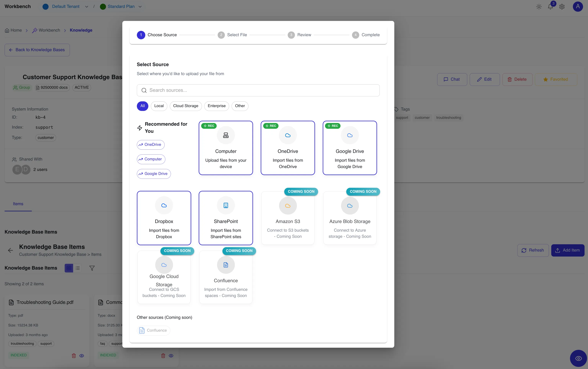The width and height of the screenshot is (588, 369).
Task: Click the Workbench breadcrumb link
Action: (x=49, y=30)
